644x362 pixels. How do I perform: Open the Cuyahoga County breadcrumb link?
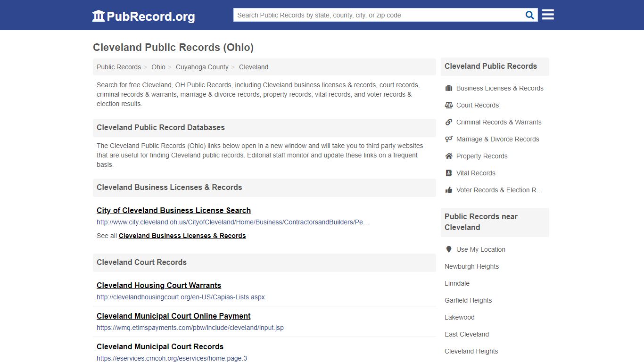(x=202, y=67)
